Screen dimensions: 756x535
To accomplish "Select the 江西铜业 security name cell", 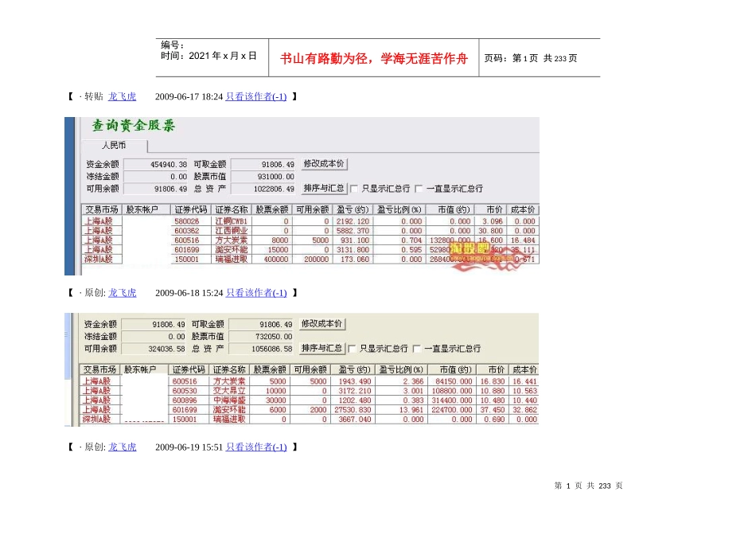I will [x=232, y=231].
